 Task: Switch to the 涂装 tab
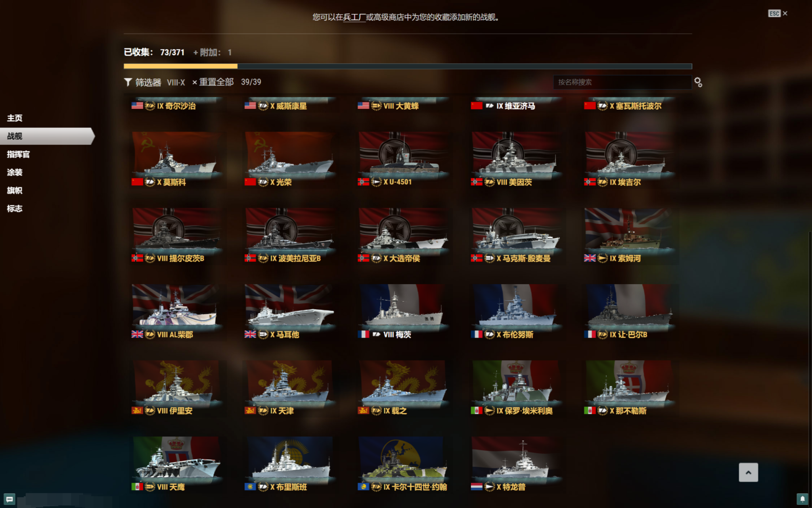pos(15,172)
